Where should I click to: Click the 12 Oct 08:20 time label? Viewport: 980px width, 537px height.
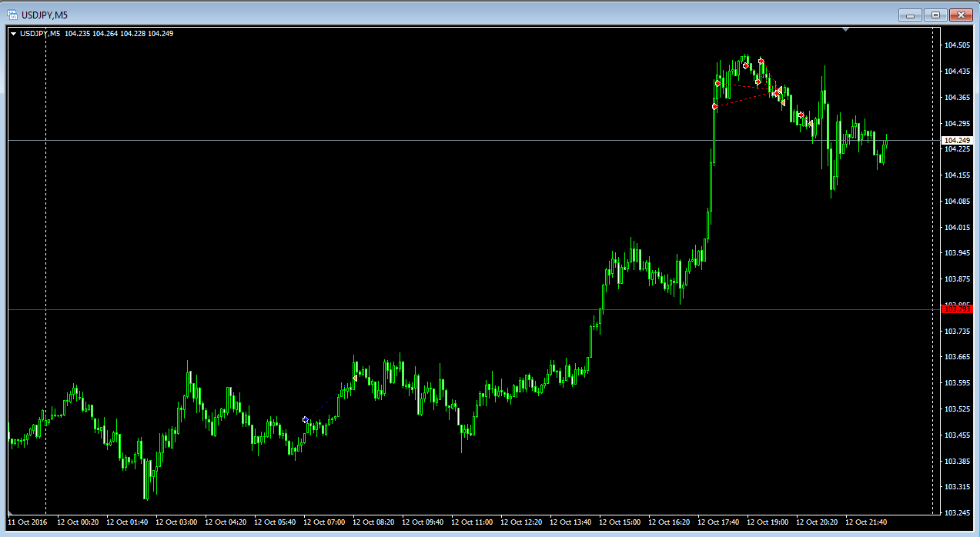[373, 522]
